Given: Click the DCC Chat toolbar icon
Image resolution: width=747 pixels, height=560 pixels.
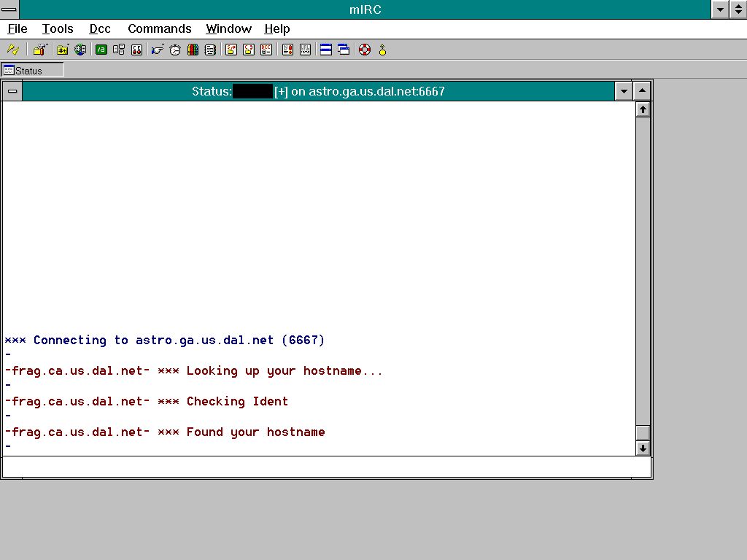Looking at the screenshot, I should (249, 50).
